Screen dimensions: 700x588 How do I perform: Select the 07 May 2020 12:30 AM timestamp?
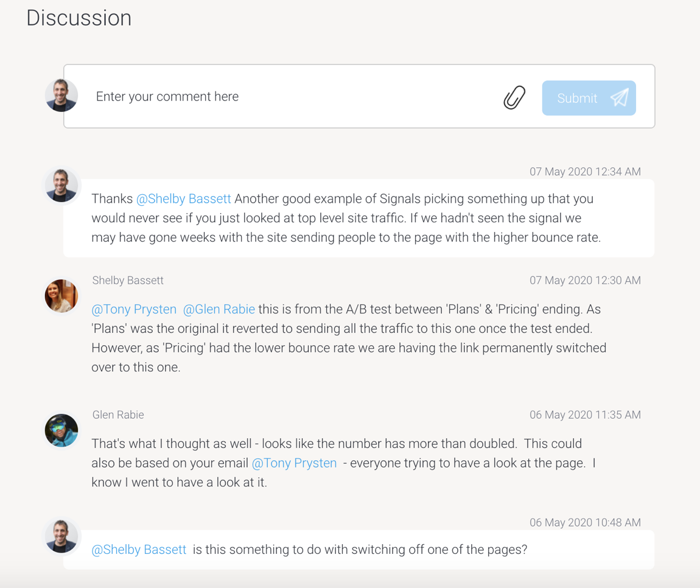(585, 281)
